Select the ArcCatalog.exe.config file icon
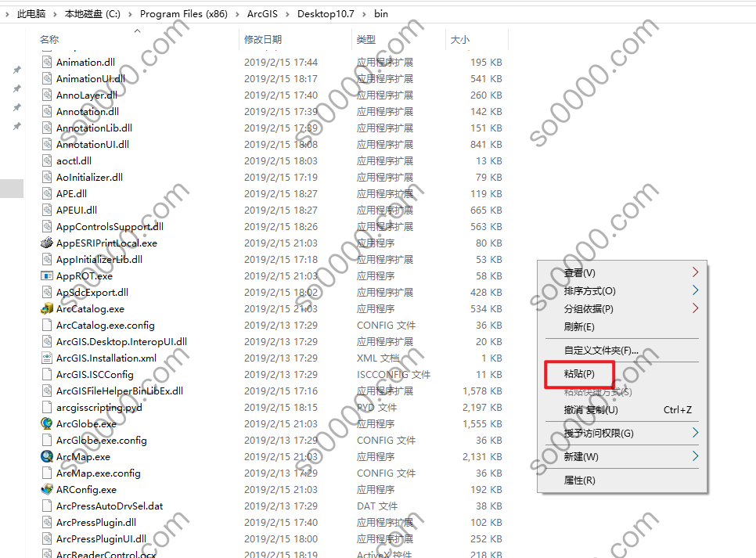Image resolution: width=756 pixels, height=558 pixels. [x=47, y=325]
